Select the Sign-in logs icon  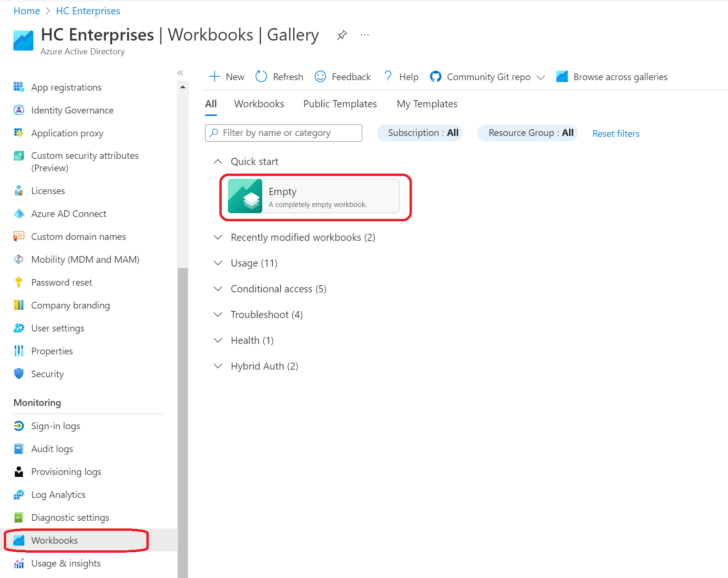pos(19,426)
